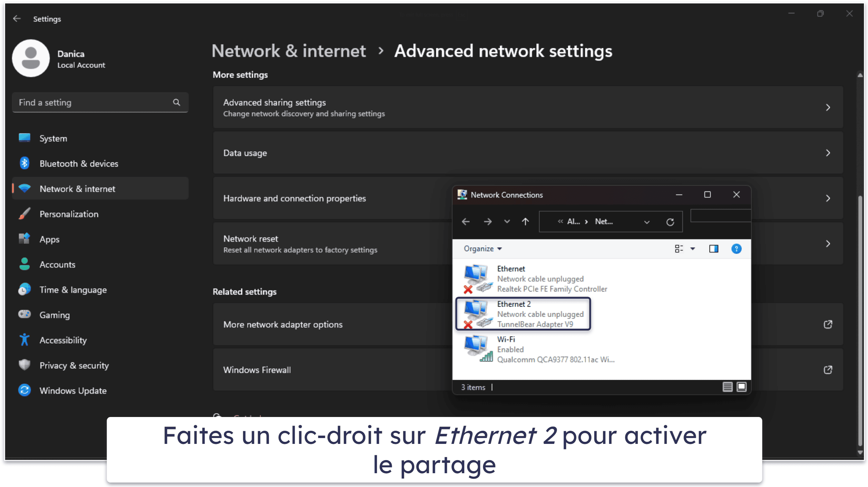Click the back arrow in Settings

click(x=17, y=19)
